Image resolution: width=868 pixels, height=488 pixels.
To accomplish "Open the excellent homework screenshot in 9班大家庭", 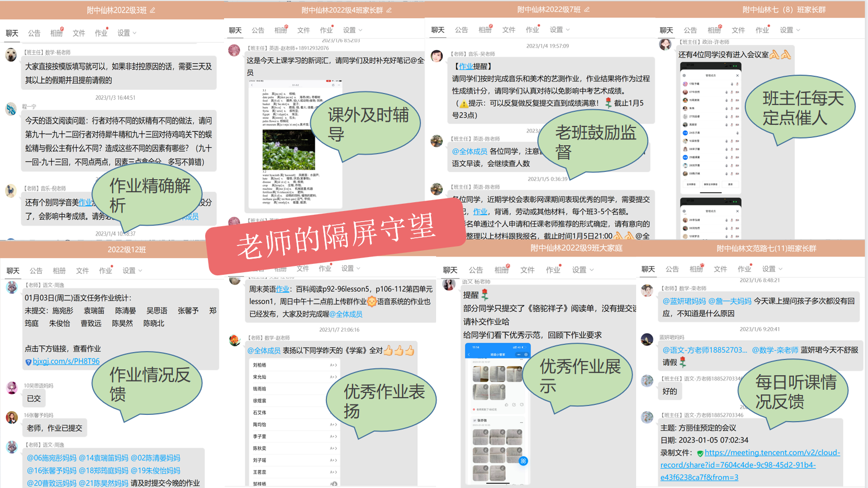I will pyautogui.click(x=498, y=413).
